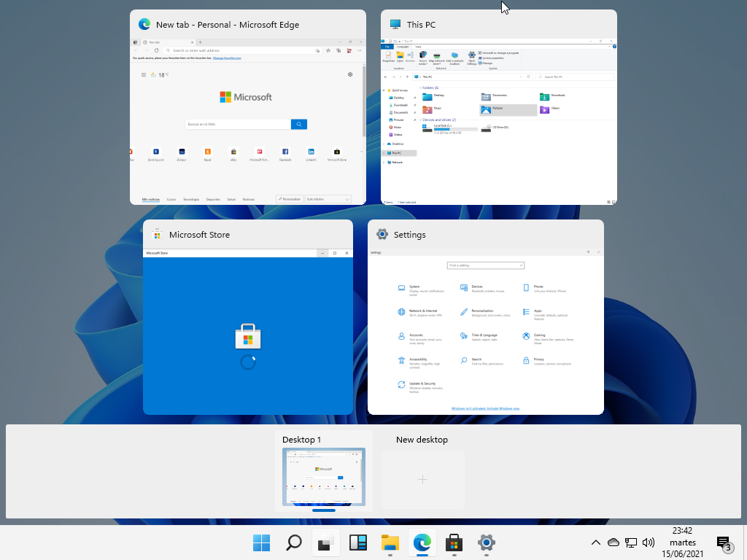Screen dimensions: 747x560
Task: Open the Widgets panel from taskbar
Action: coord(357,542)
